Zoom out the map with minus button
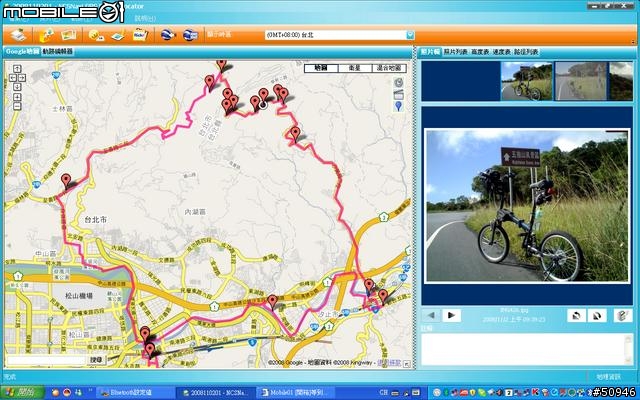This screenshot has width=640, height=400. 17,106
